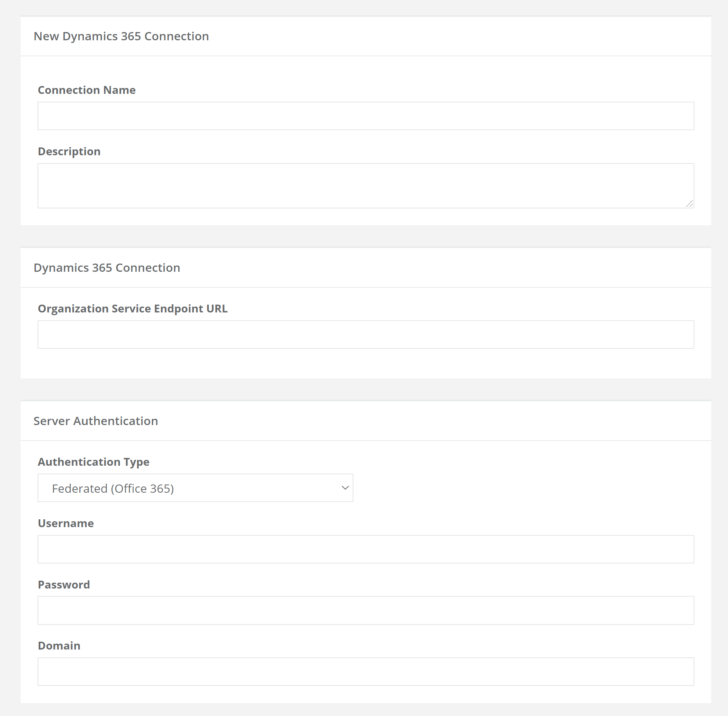Click the Username input field
Screen dimensions: 728x716
pyautogui.click(x=366, y=549)
